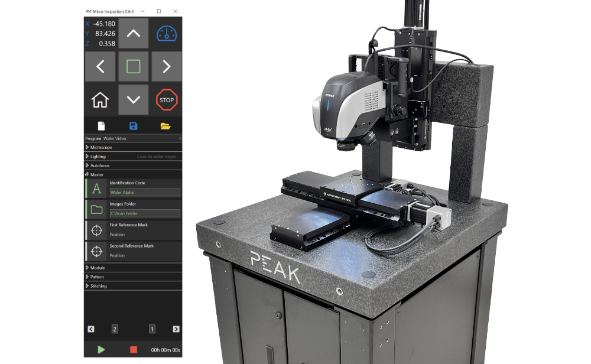Jog the stage right with the right arrow
Image resolution: width=591 pixels, height=364 pixels.
tap(167, 67)
